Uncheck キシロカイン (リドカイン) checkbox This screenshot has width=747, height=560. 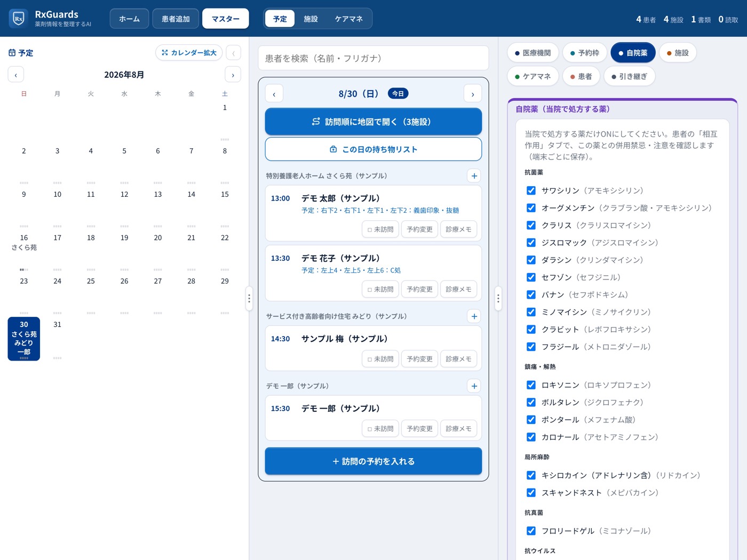pyautogui.click(x=531, y=475)
